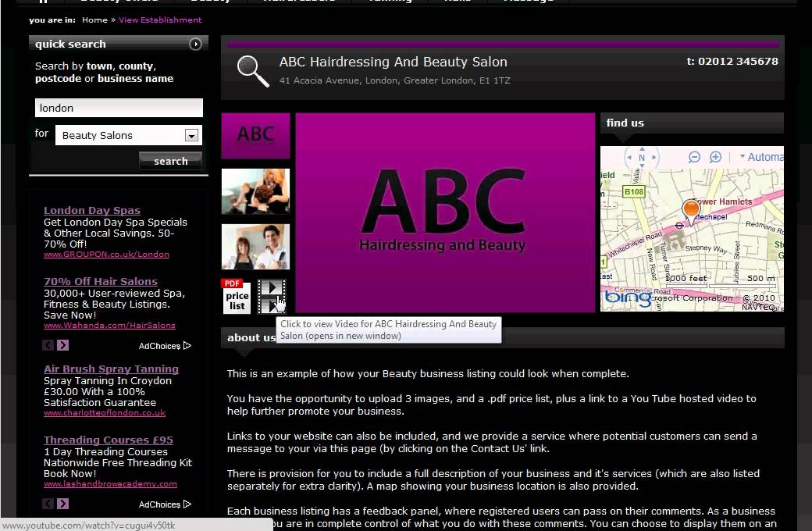The height and width of the screenshot is (531, 812).
Task: Pan the map east with compass arrow
Action: [x=654, y=158]
